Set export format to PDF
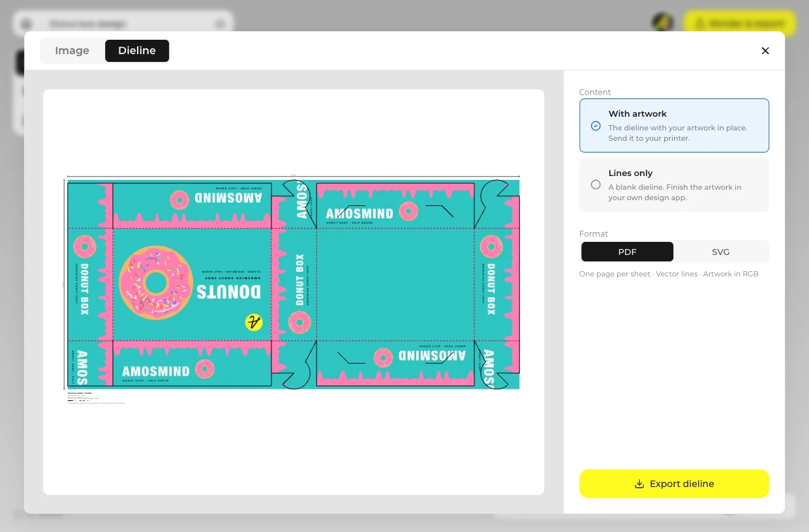Viewport: 809px width, 532px height. pyautogui.click(x=627, y=252)
